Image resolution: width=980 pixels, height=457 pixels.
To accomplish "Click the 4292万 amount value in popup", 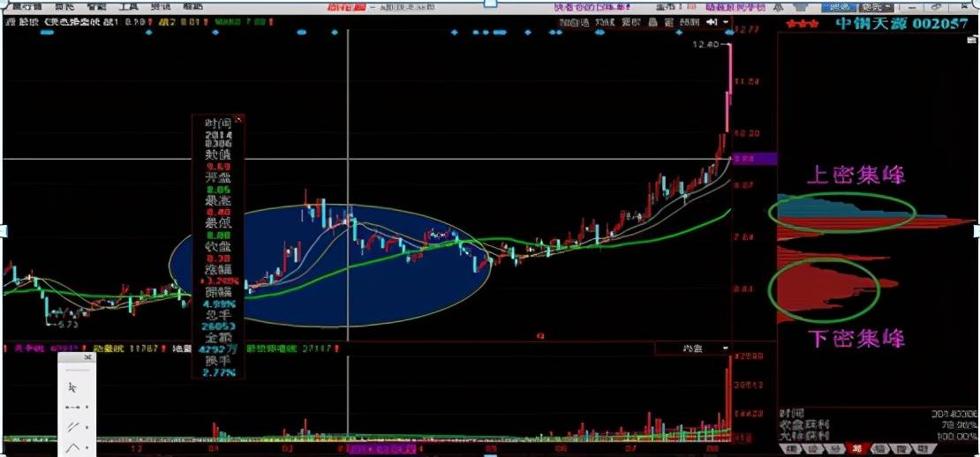I will point(217,349).
